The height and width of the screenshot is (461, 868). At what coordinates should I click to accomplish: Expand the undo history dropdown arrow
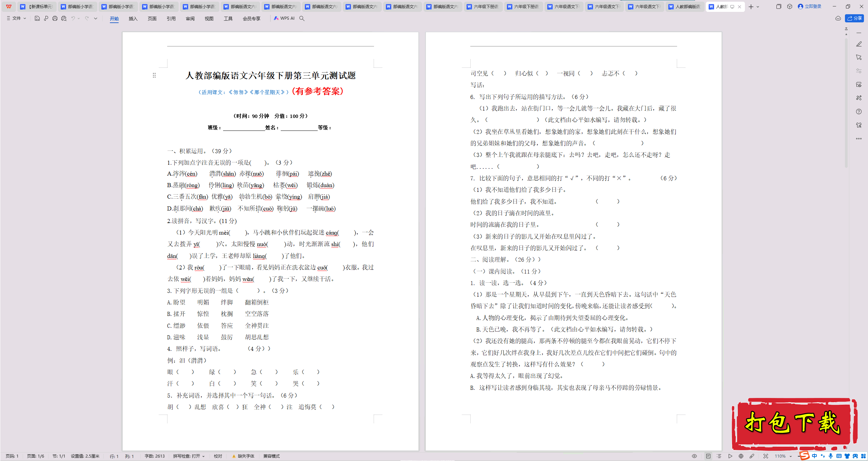[79, 18]
